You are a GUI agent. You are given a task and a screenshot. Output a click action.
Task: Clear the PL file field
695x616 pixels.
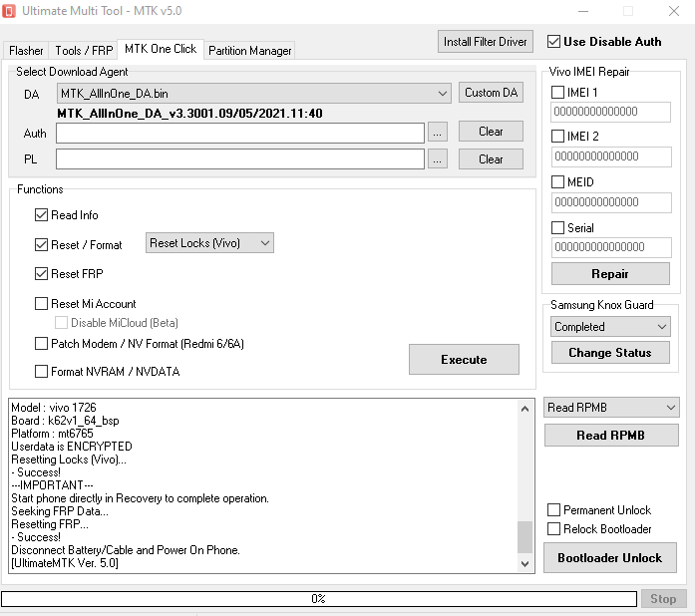coord(491,159)
